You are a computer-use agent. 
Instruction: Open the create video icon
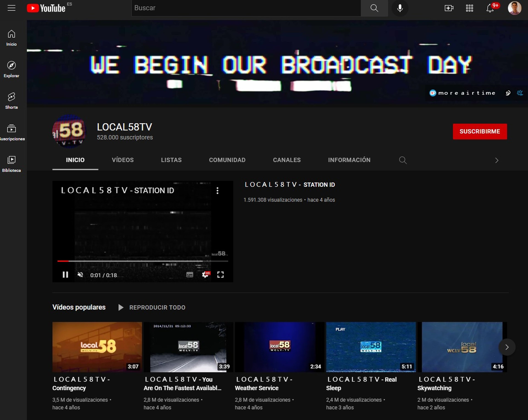(449, 8)
